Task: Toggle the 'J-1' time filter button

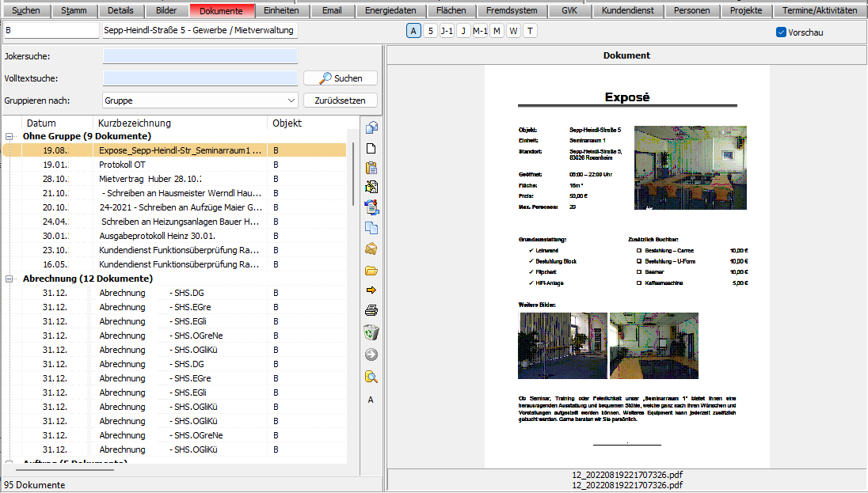Action: pos(447,31)
